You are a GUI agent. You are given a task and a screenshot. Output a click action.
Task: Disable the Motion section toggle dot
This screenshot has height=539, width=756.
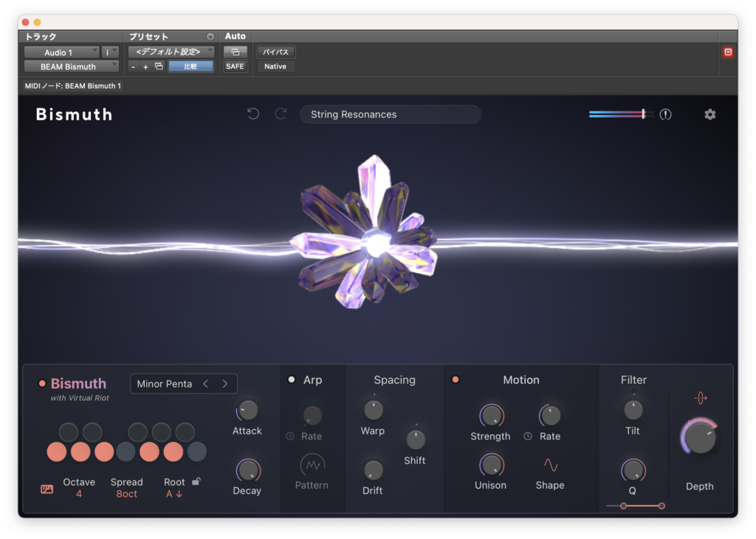tap(455, 380)
